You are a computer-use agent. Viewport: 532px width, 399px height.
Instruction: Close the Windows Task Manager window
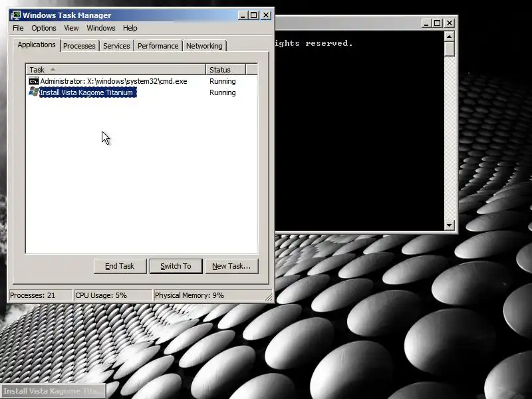coord(266,15)
